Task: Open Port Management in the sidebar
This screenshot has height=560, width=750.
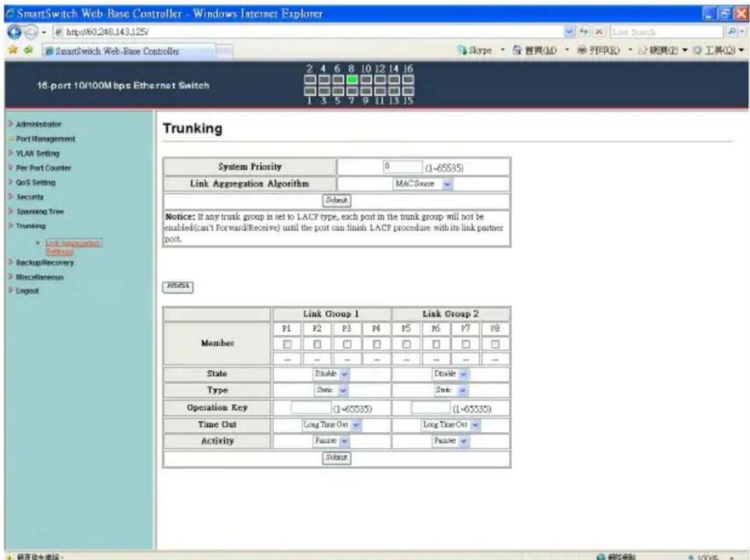Action: (x=45, y=139)
